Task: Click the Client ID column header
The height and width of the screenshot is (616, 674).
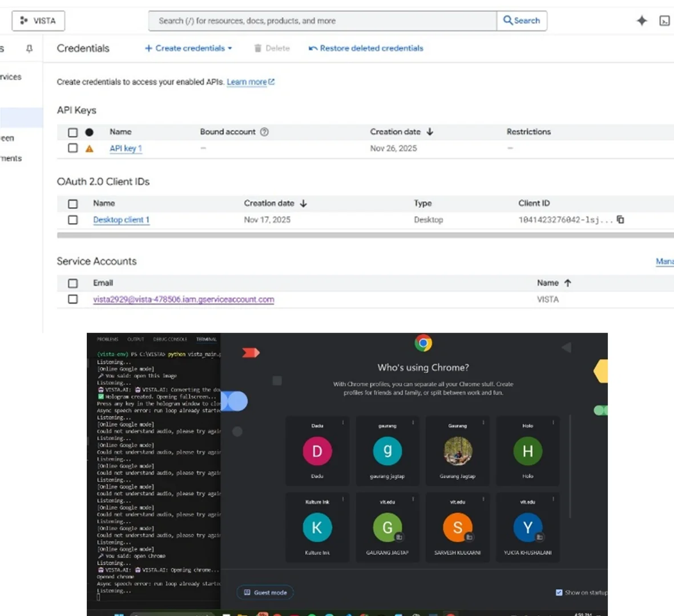Action: (x=534, y=203)
